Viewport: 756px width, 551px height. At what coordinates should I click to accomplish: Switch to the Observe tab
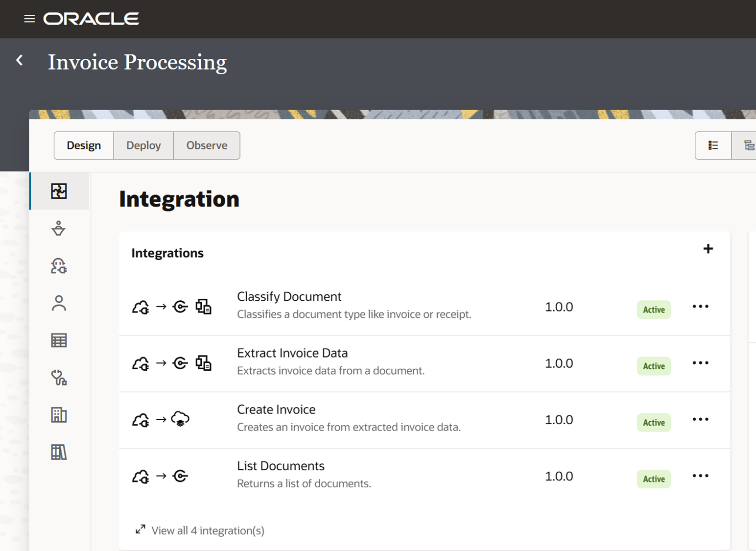pyautogui.click(x=207, y=145)
